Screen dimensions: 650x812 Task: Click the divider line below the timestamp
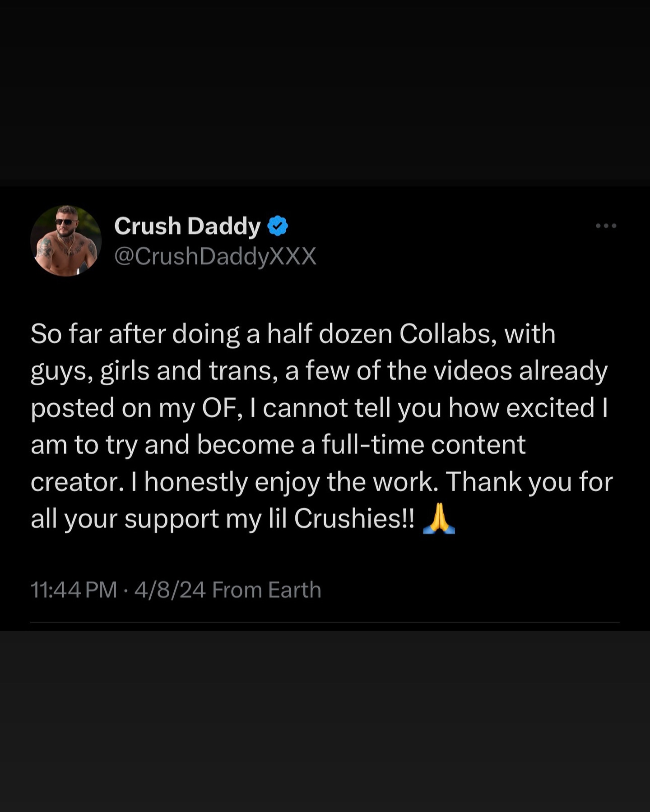325,623
